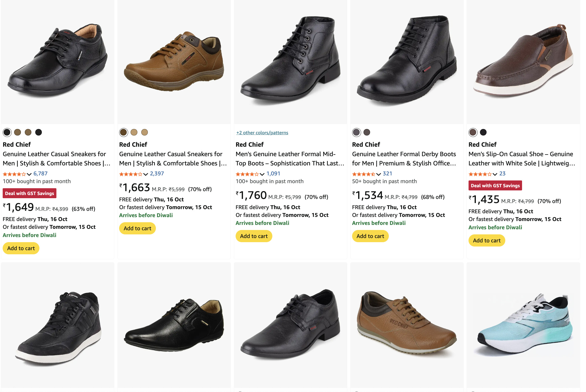This screenshot has height=392, width=586.
Task: Click the star rating icons of Mid-Top Boots
Action: 247,174
